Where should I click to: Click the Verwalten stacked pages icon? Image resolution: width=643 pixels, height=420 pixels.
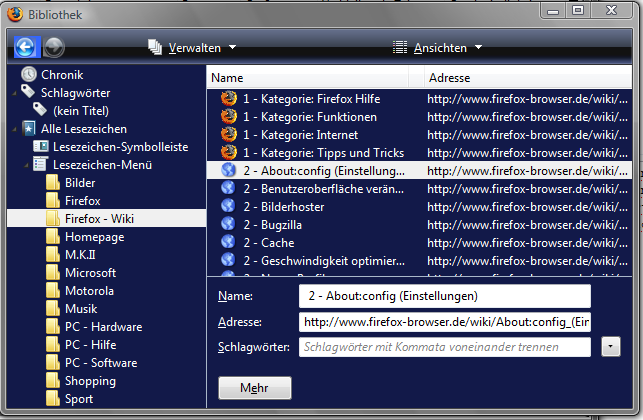pyautogui.click(x=155, y=47)
